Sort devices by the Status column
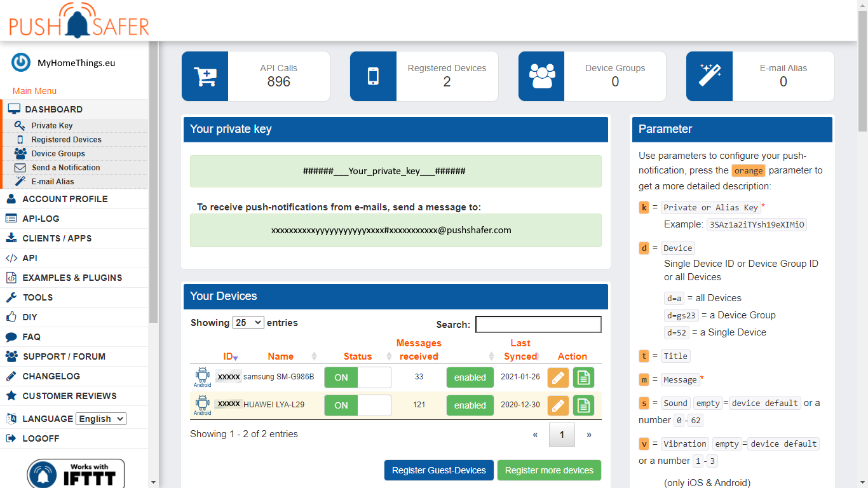Viewport: 868px width, 488px height. [x=358, y=356]
